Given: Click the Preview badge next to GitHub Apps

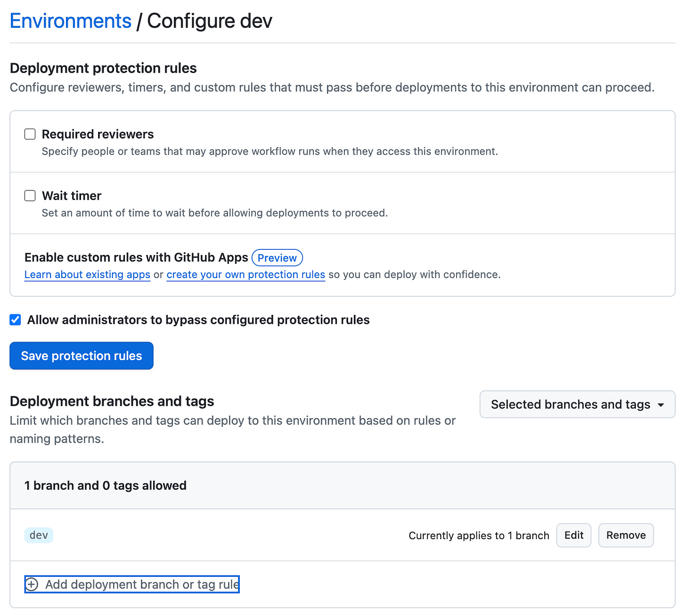Looking at the screenshot, I should point(277,258).
